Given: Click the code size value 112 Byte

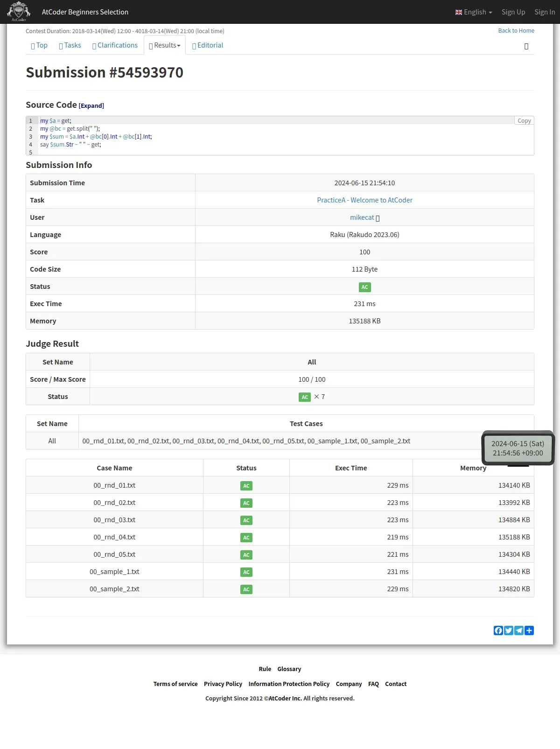Looking at the screenshot, I should tap(364, 269).
